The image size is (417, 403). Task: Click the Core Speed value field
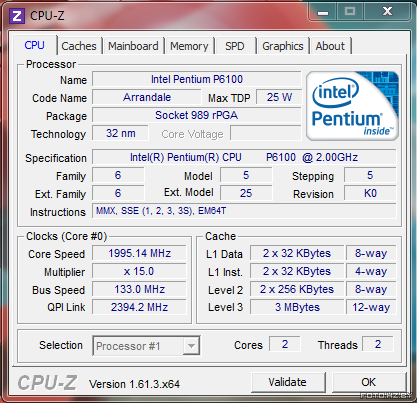139,253
